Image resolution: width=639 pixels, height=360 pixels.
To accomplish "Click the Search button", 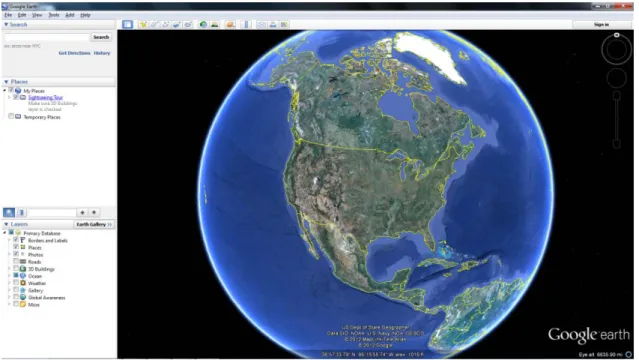I will [101, 37].
